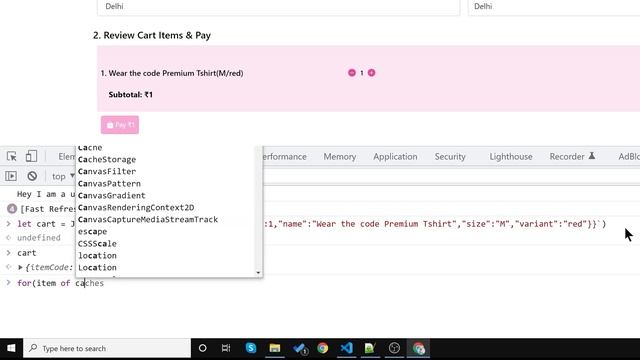
Task: Switch to the Security tab
Action: pyautogui.click(x=450, y=157)
